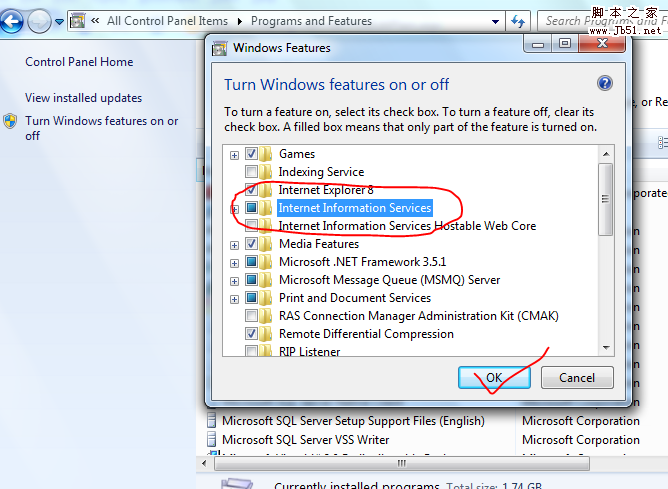
Task: Click the Windows Features title bar icon
Action: [219, 49]
